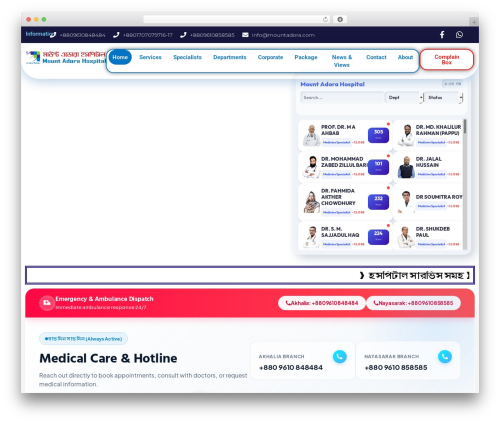
Task: Click Dr. Shukdeb Paul photo
Action: pos(406,237)
